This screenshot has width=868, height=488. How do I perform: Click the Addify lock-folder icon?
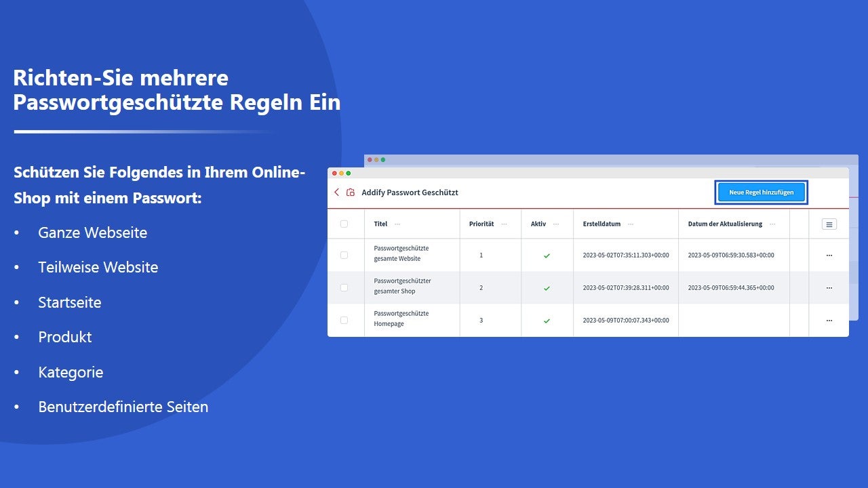(351, 192)
